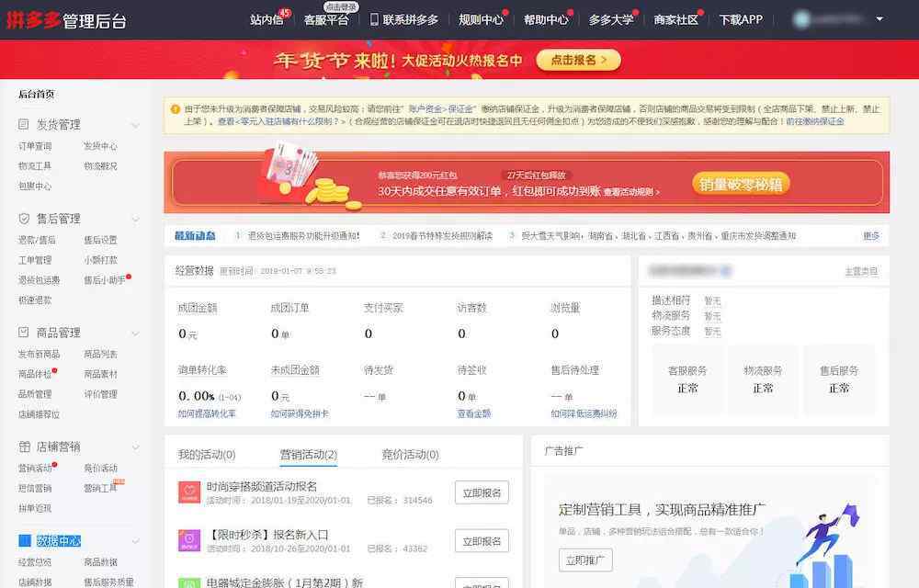Open 退款/售后 in the sidebar
This screenshot has width=919, height=588.
click(x=37, y=240)
